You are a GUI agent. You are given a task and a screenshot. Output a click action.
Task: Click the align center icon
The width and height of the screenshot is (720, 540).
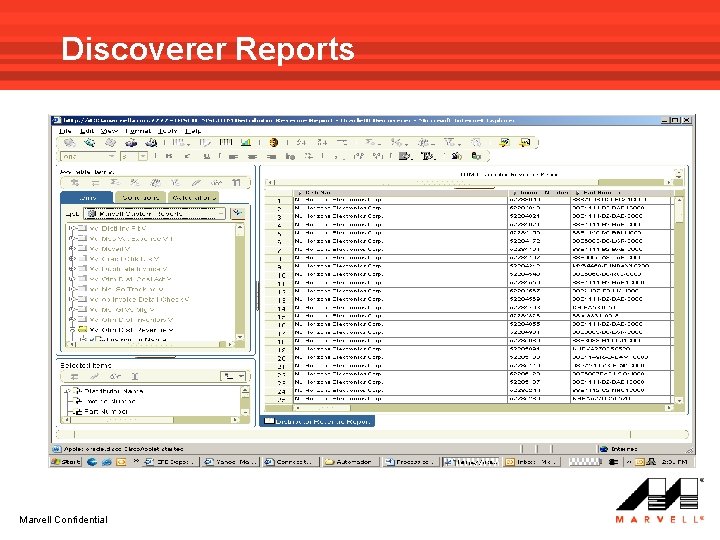click(x=252, y=157)
